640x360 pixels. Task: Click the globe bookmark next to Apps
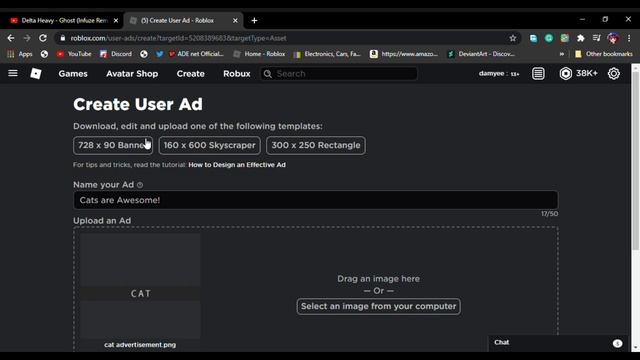pos(44,54)
